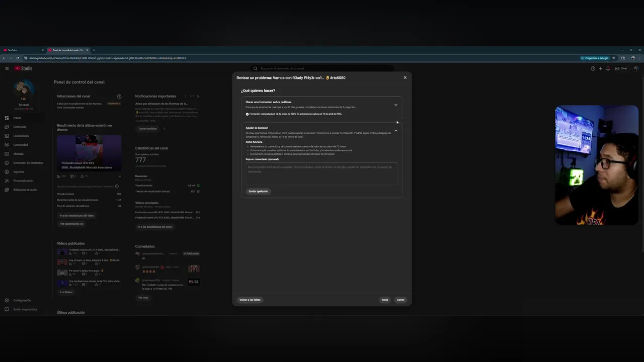Click the channel content search field
This screenshot has width=644, height=362.
[322, 68]
